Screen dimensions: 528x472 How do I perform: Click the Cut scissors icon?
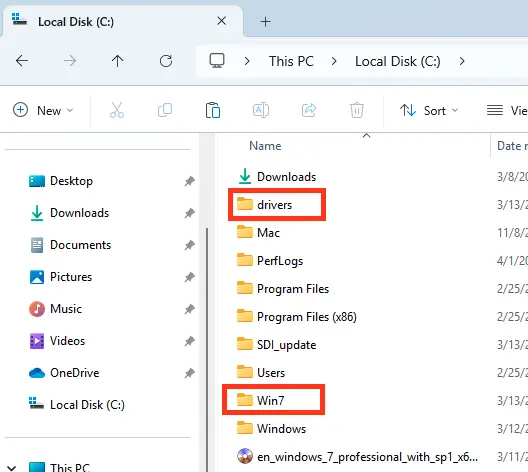117,110
